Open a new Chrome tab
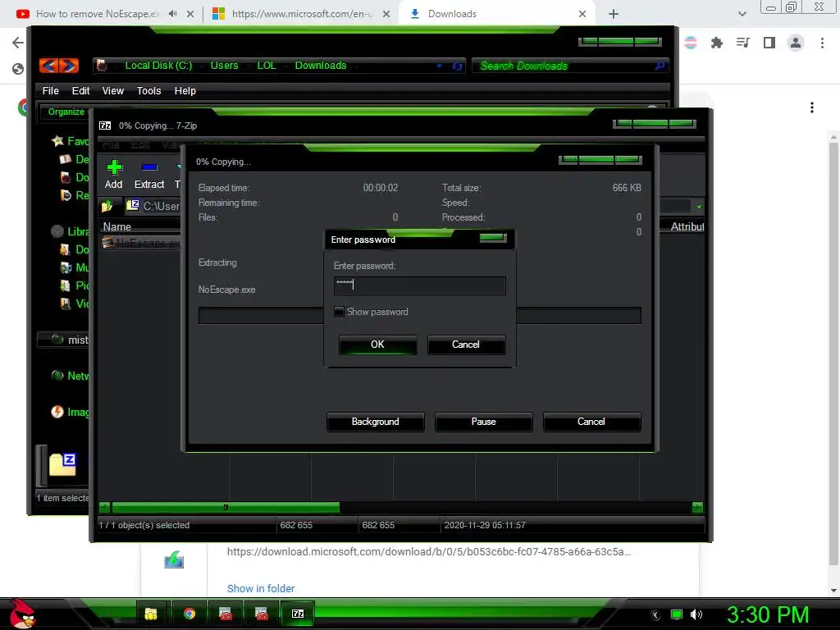 click(x=614, y=14)
